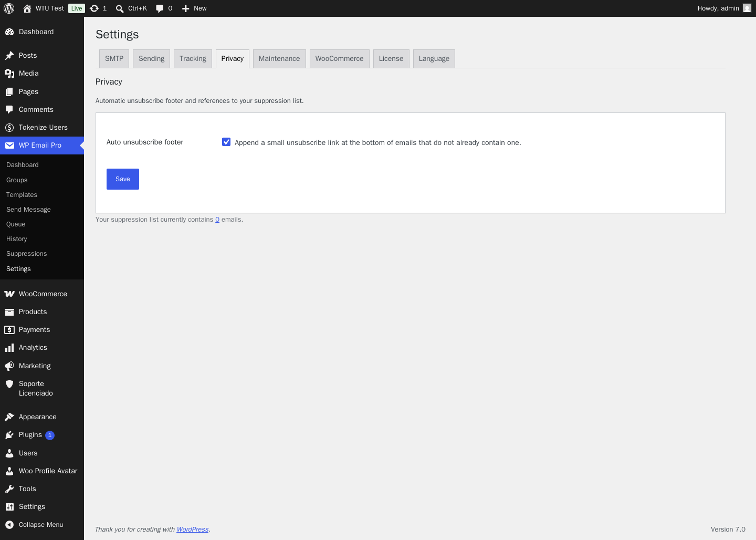Image resolution: width=756 pixels, height=540 pixels.
Task: Click the Payments icon in sidebar
Action: 9,330
